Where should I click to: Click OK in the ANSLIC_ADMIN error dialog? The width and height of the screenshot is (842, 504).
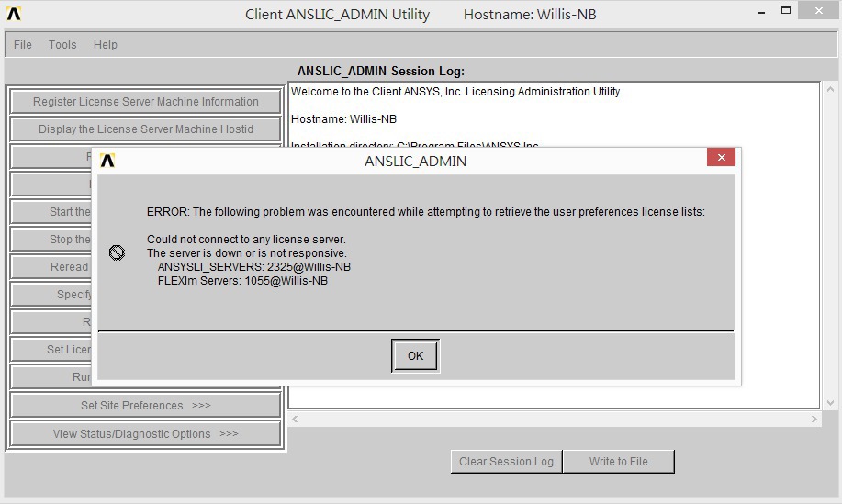point(415,355)
